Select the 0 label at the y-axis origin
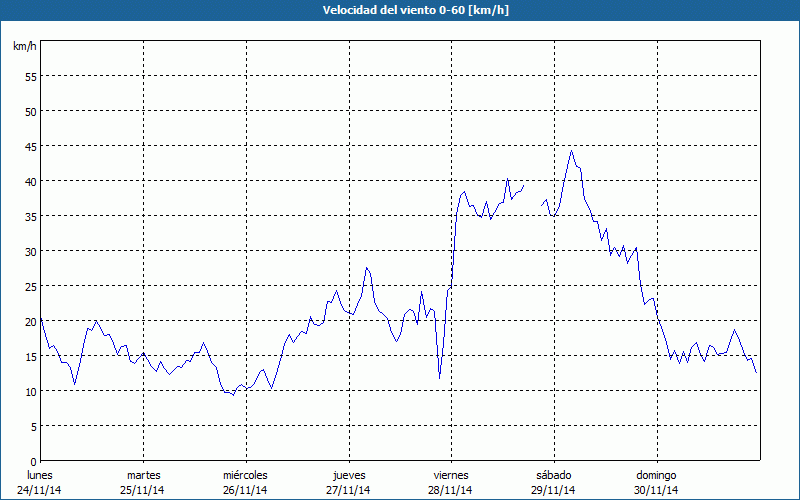This screenshot has height=500, width=800. 33,461
